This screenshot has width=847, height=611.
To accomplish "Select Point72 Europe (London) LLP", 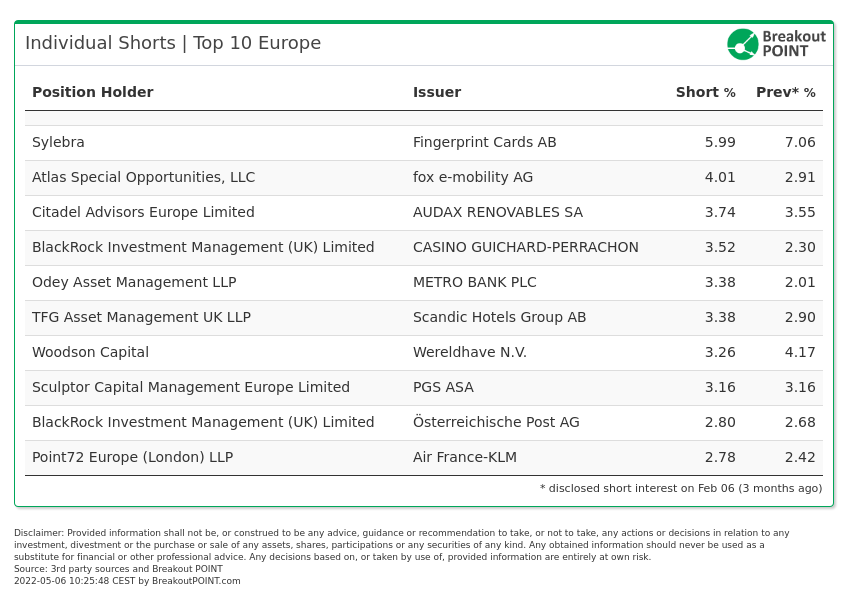I will [x=133, y=458].
